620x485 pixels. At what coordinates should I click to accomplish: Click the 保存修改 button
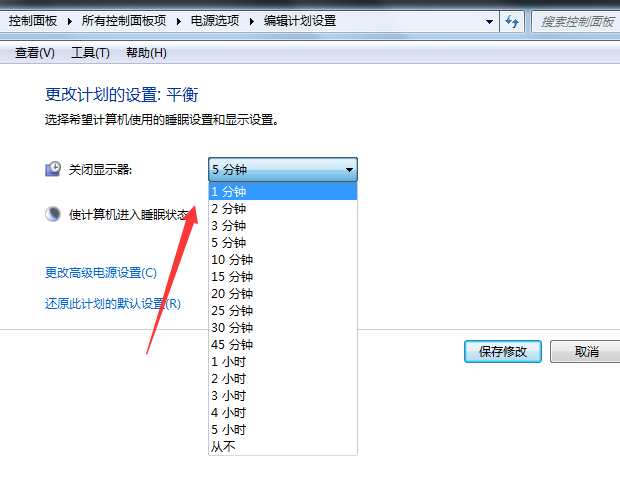tap(502, 352)
